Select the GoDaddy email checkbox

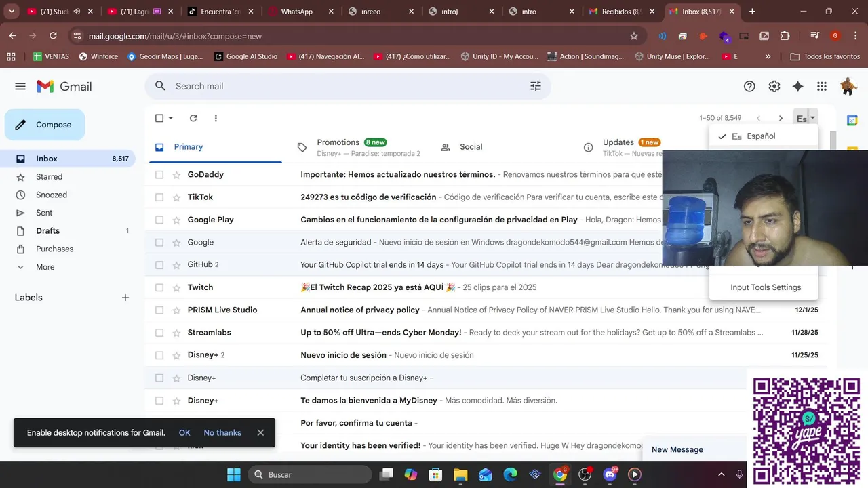[159, 174]
